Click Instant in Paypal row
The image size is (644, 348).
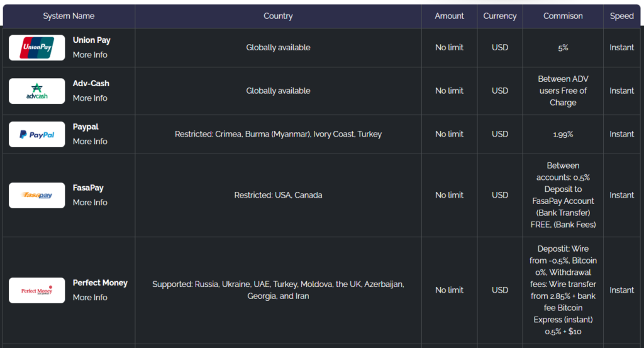click(622, 134)
